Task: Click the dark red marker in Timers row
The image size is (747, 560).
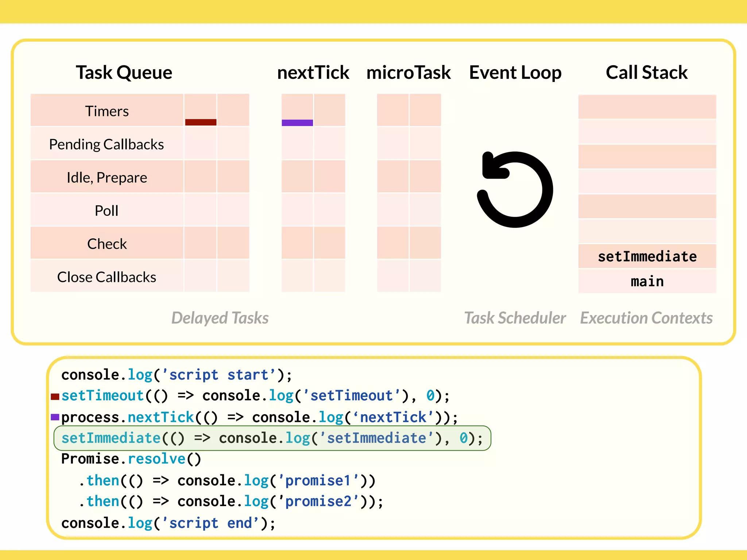Action: tap(201, 122)
